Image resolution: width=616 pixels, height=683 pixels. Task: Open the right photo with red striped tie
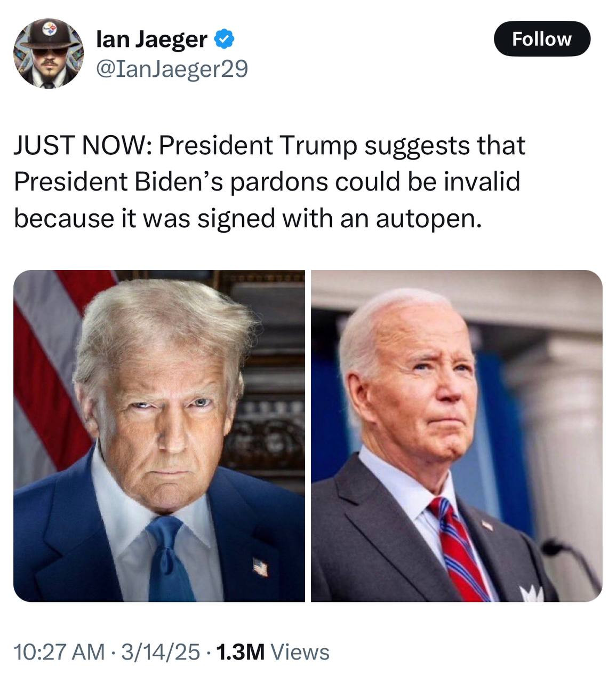(x=457, y=436)
